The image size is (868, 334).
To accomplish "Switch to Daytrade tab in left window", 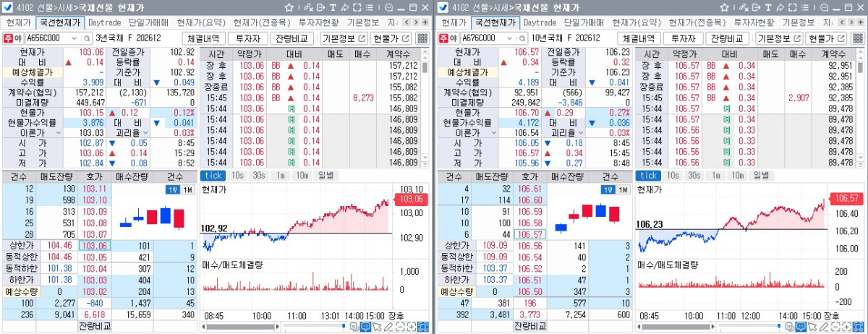I will 104,22.
